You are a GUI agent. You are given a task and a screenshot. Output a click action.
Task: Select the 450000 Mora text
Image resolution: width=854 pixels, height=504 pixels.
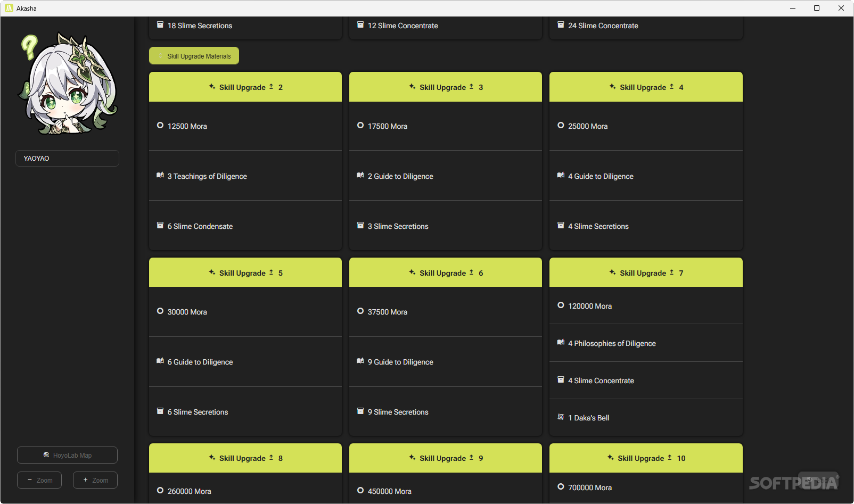point(389,491)
